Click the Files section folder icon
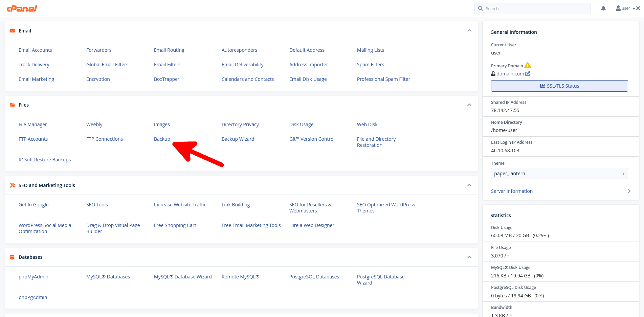Screen dimensions: 644x317 (12, 105)
